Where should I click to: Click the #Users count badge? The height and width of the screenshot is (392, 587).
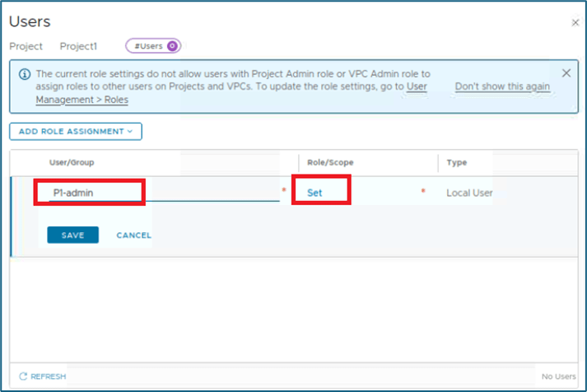pyautogui.click(x=153, y=46)
